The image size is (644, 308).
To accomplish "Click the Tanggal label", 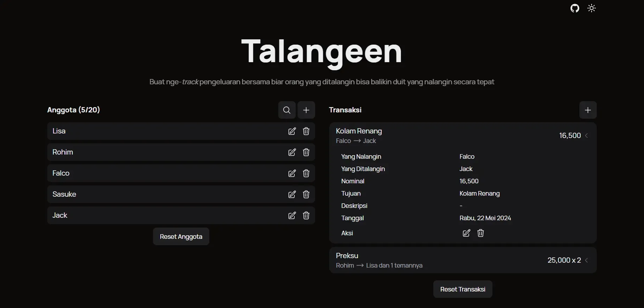I will pos(352,218).
